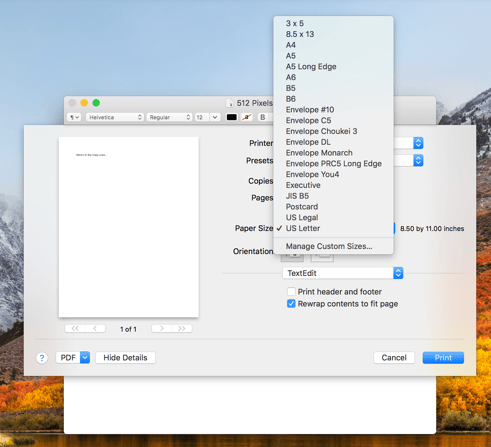Cancel the print dialog
The width and height of the screenshot is (491, 447).
pyautogui.click(x=394, y=358)
